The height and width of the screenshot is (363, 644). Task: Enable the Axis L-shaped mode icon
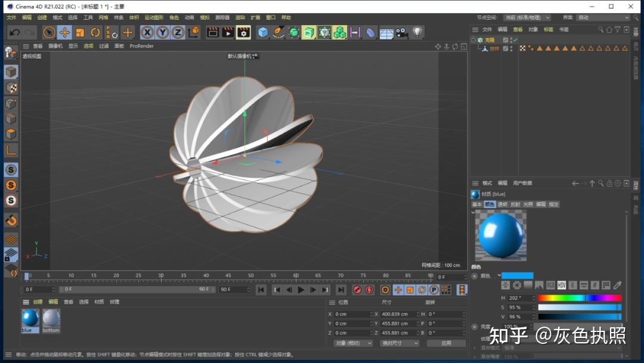pyautogui.click(x=11, y=150)
